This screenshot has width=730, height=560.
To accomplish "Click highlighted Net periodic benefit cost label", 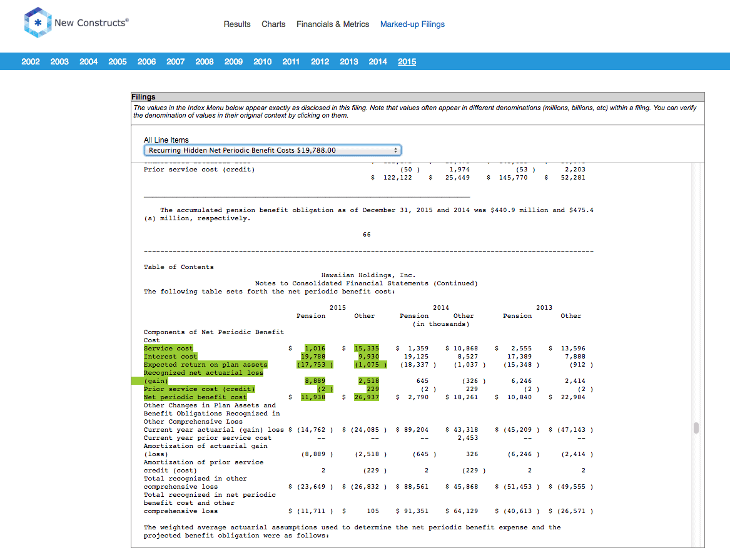I will click(195, 397).
